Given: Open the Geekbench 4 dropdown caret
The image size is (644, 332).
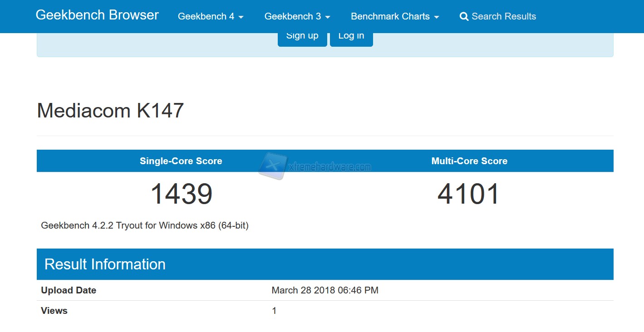Looking at the screenshot, I should [x=241, y=17].
